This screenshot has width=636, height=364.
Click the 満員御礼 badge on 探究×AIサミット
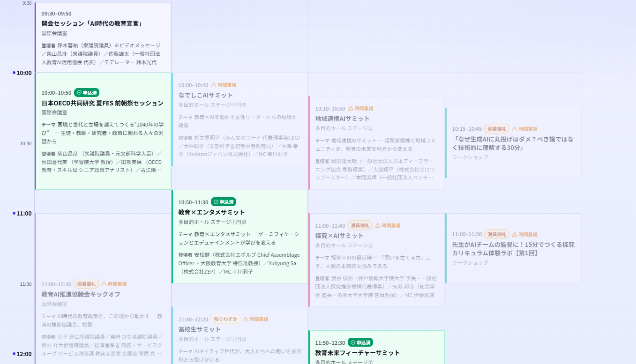tap(360, 225)
